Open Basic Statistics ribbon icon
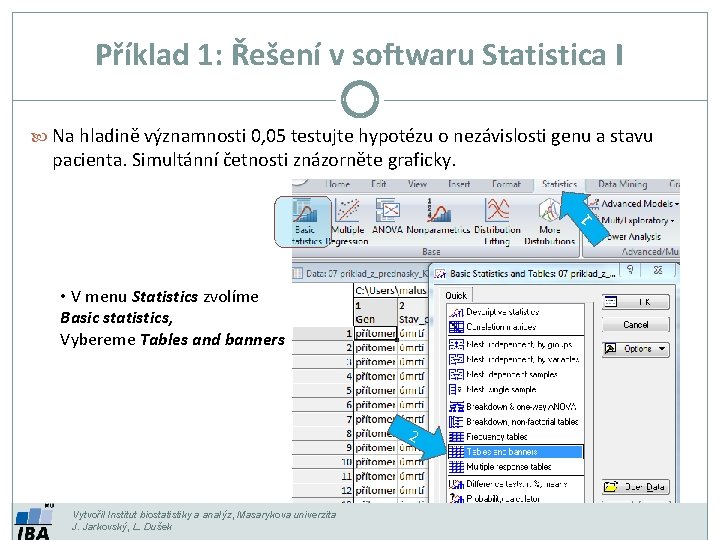720x540 pixels. 303,221
